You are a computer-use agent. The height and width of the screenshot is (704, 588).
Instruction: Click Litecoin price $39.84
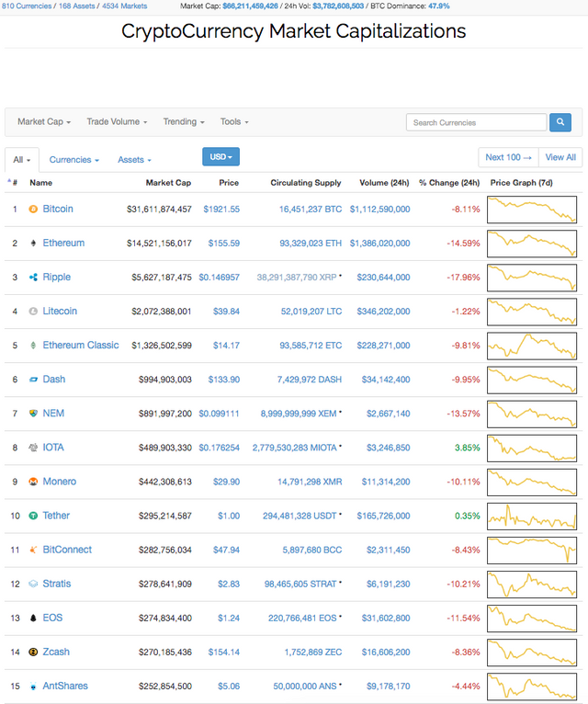point(226,312)
